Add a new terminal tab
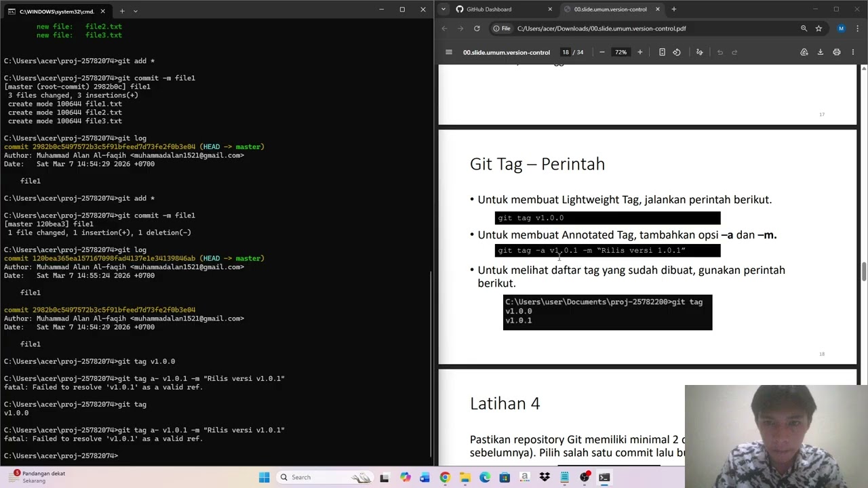This screenshot has width=868, height=488. 122,11
